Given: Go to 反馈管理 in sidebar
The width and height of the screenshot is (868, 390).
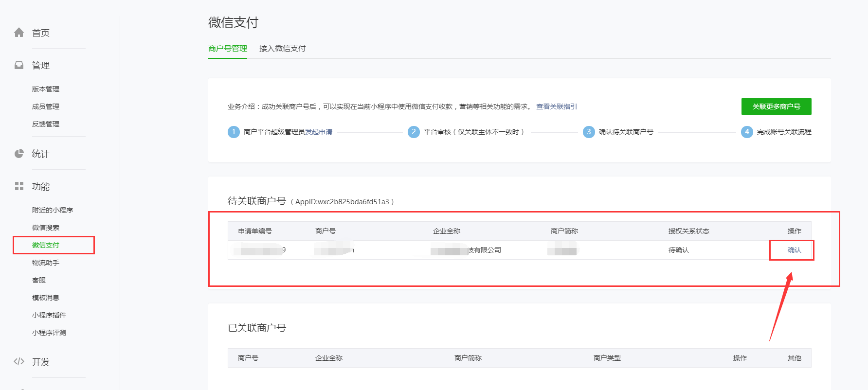Looking at the screenshot, I should [46, 124].
